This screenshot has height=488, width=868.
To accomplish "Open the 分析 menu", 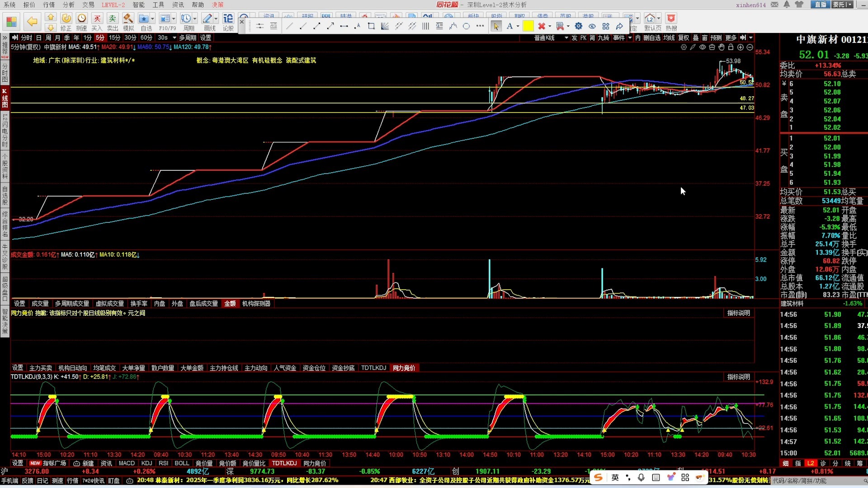I will (x=69, y=5).
